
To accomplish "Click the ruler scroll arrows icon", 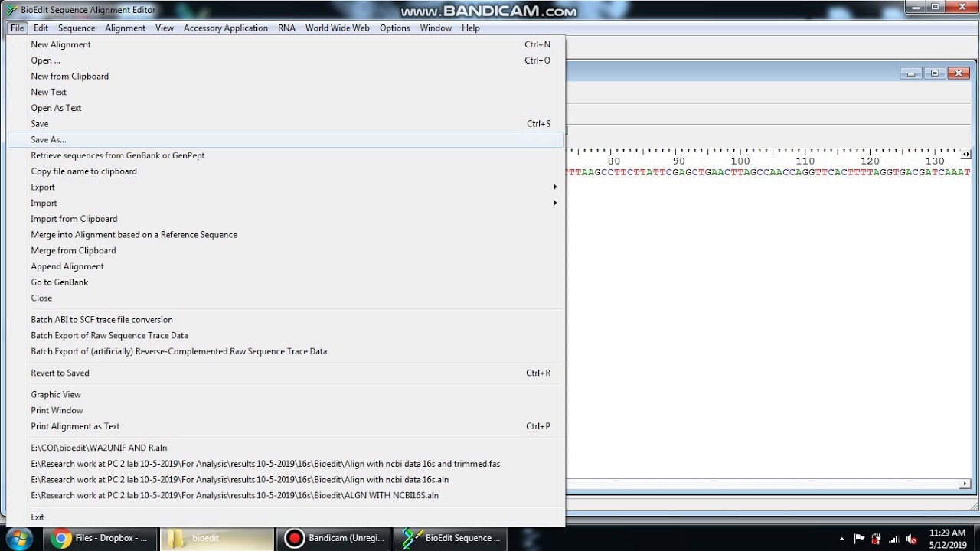I will pos(966,155).
